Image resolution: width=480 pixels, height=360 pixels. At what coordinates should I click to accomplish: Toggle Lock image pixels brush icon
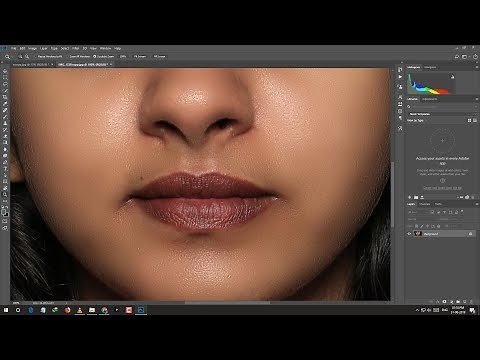point(422,226)
